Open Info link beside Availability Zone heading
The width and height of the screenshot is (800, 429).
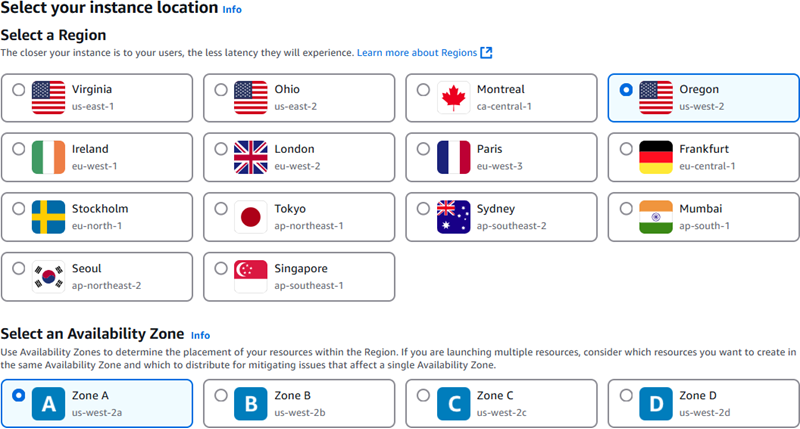coord(201,335)
